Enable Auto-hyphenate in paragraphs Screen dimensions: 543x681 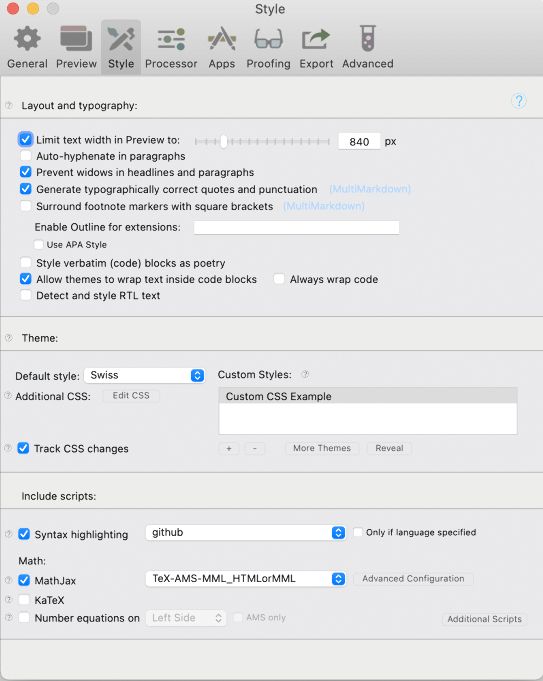coord(26,156)
